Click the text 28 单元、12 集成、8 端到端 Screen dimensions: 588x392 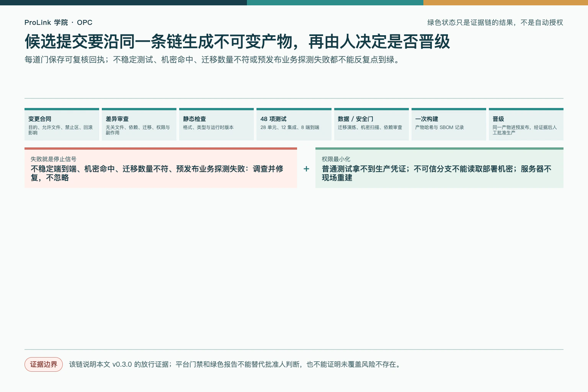pos(290,127)
